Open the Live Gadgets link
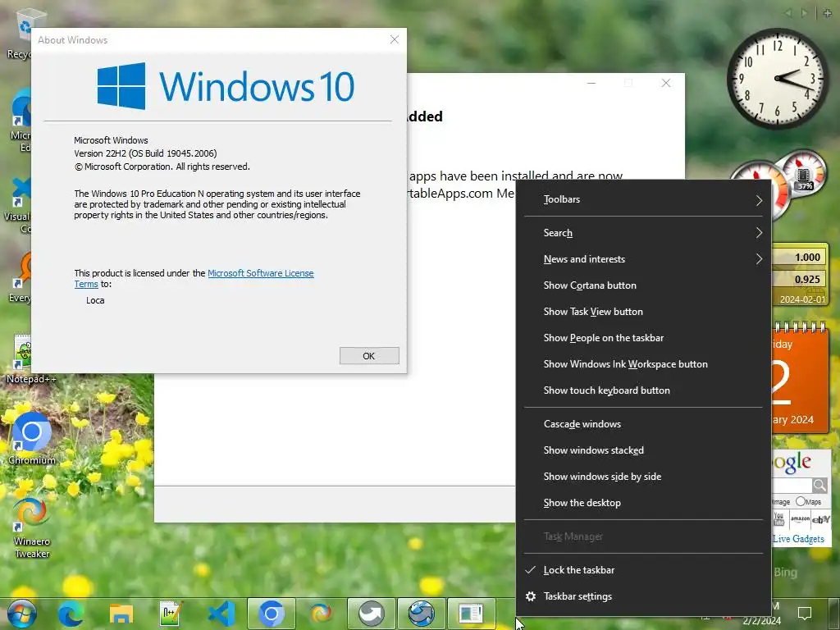 798,538
